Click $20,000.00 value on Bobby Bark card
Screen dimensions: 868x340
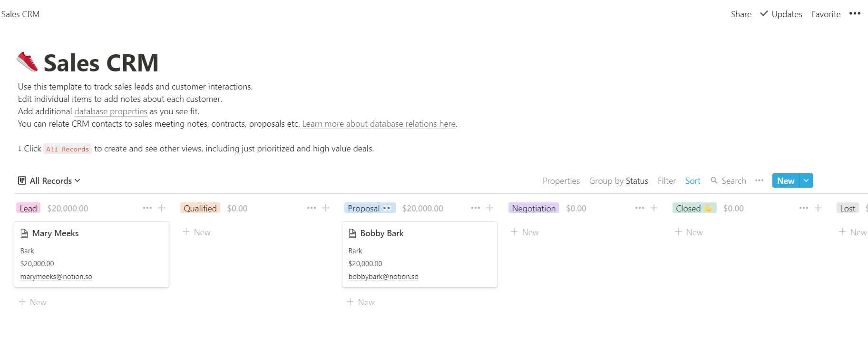coord(365,264)
